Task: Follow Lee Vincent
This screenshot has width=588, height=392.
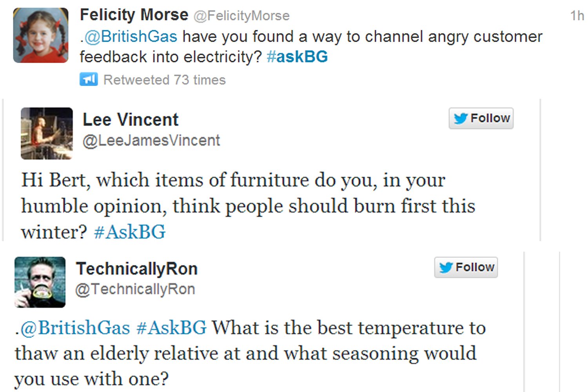Action: tap(481, 118)
